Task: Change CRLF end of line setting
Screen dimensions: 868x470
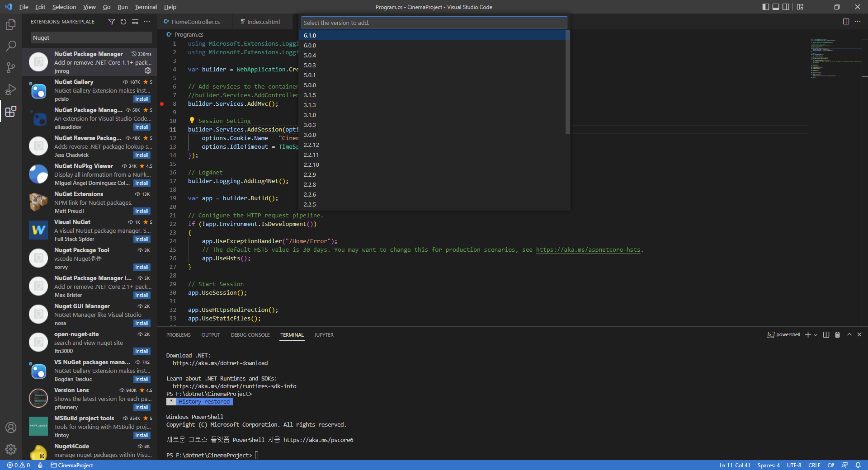Action: point(814,465)
